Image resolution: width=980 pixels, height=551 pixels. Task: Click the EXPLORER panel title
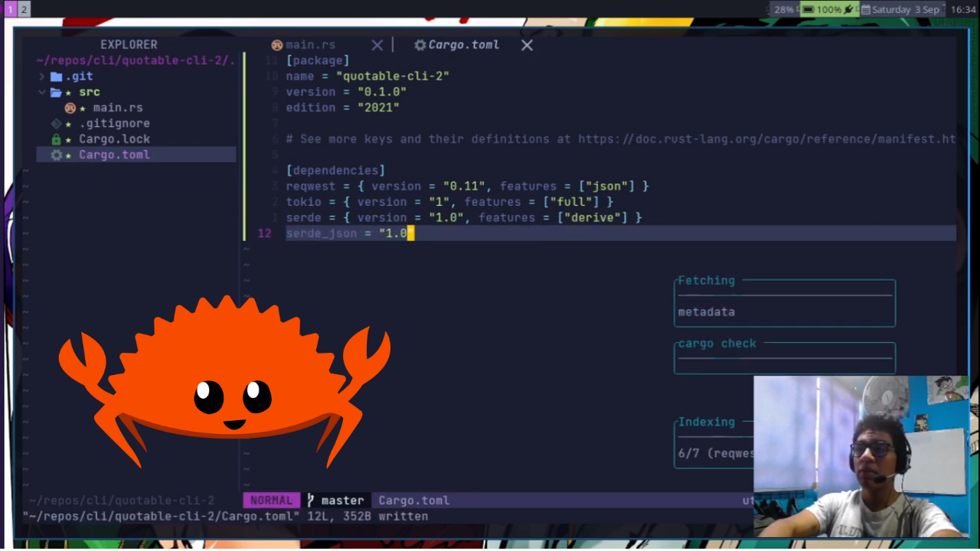(x=129, y=45)
